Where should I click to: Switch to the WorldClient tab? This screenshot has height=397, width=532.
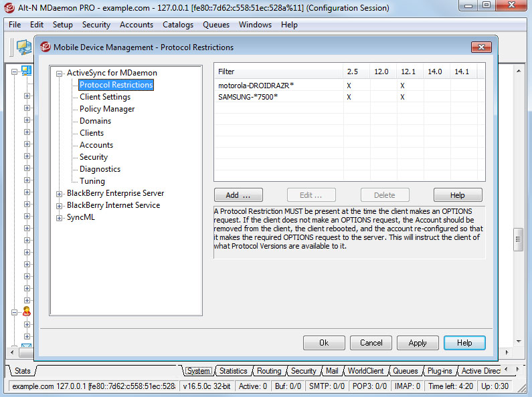(365, 371)
